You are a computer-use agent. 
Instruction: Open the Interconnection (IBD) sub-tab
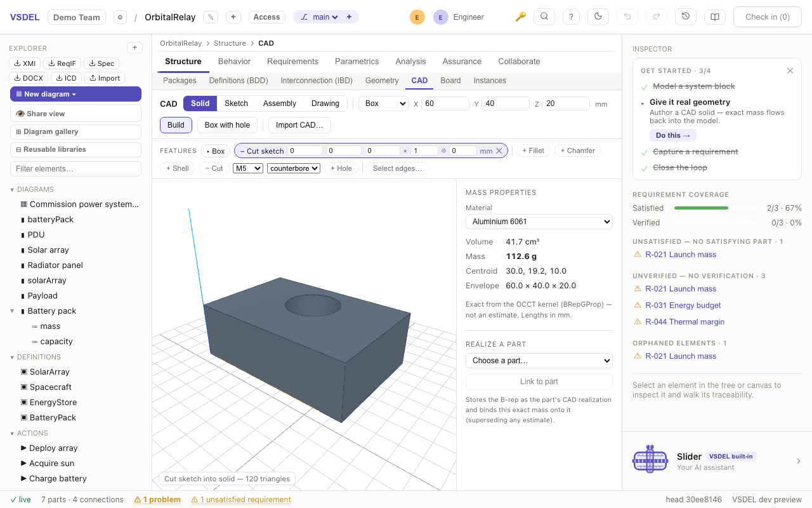317,81
